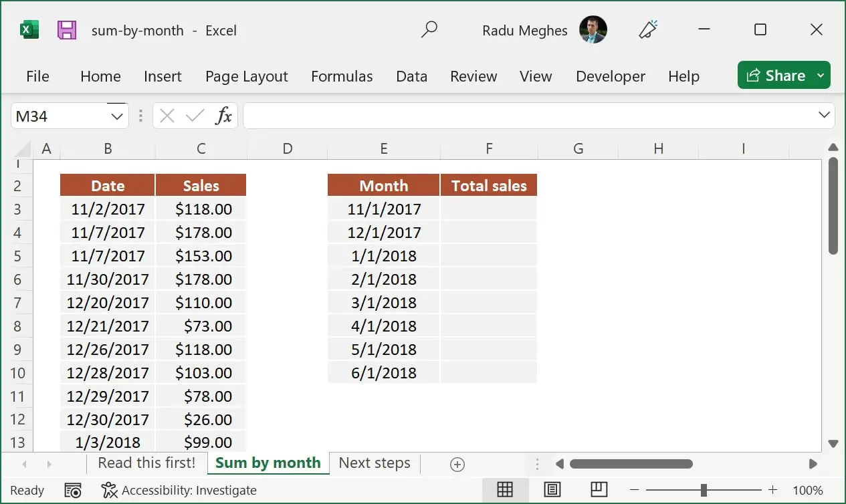This screenshot has width=846, height=504.
Task: Start macro recording from the status bar
Action: (x=73, y=489)
